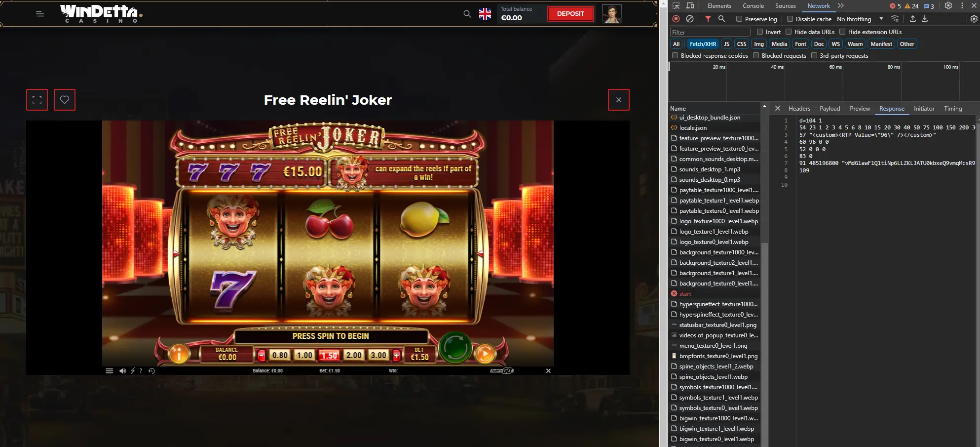Toggle the network filter funnel
The image size is (980, 447).
tap(708, 19)
